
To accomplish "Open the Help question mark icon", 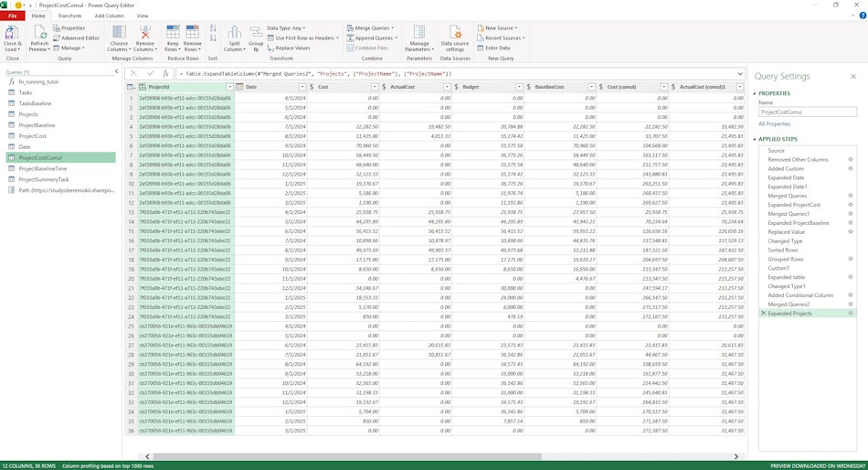I will (862, 16).
